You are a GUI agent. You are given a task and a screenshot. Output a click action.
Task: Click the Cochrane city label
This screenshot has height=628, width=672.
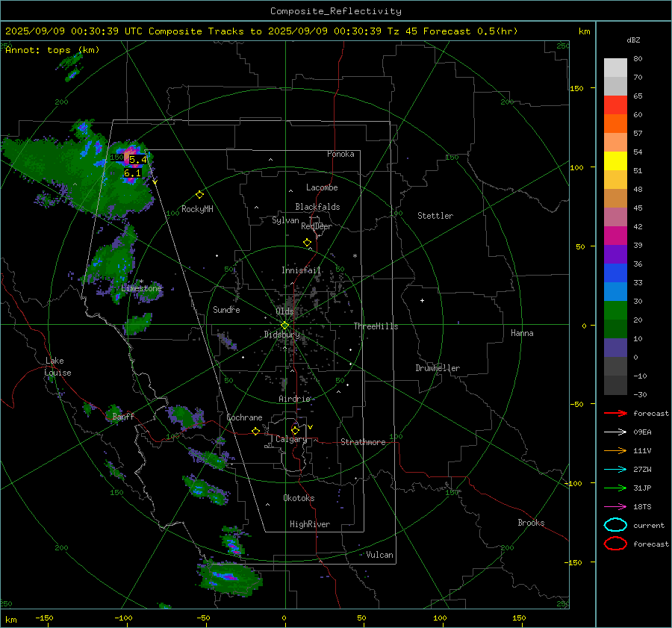coord(244,417)
